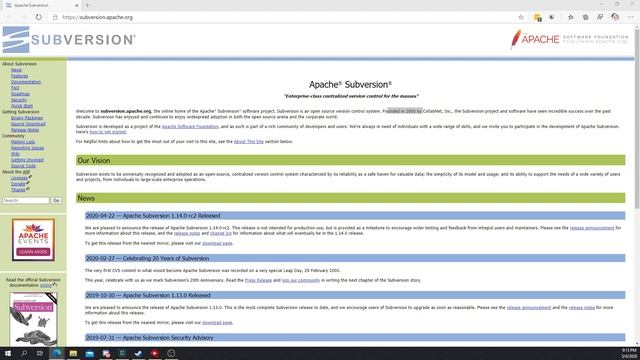Open the Press Release link
Screen dimensions: 640x360
(x=258, y=280)
